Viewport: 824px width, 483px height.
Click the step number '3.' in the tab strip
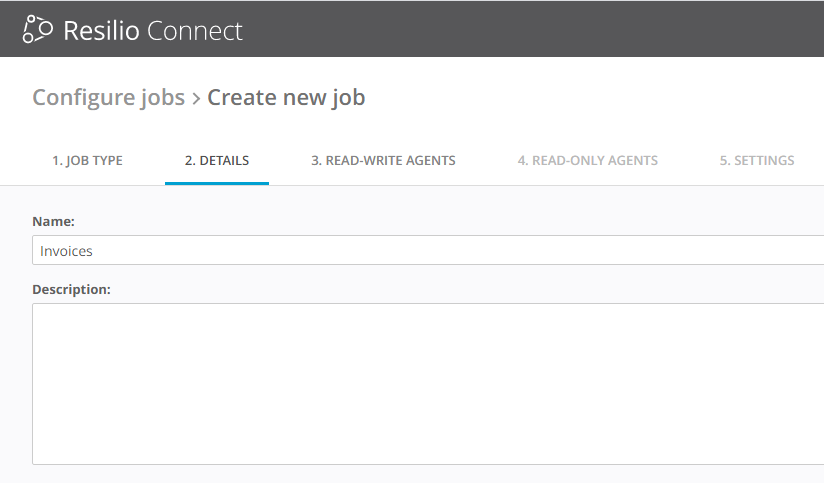pyautogui.click(x=317, y=160)
